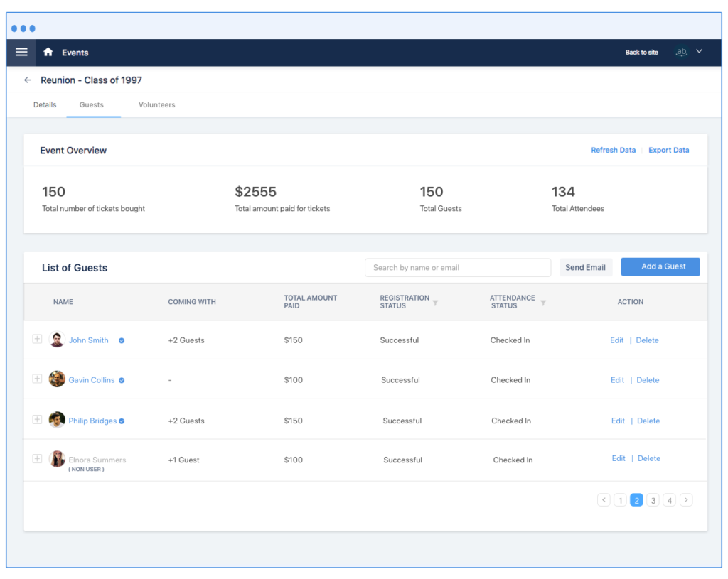Click the home icon beside Events
Image resolution: width=728 pixels, height=579 pixels.
coord(48,53)
